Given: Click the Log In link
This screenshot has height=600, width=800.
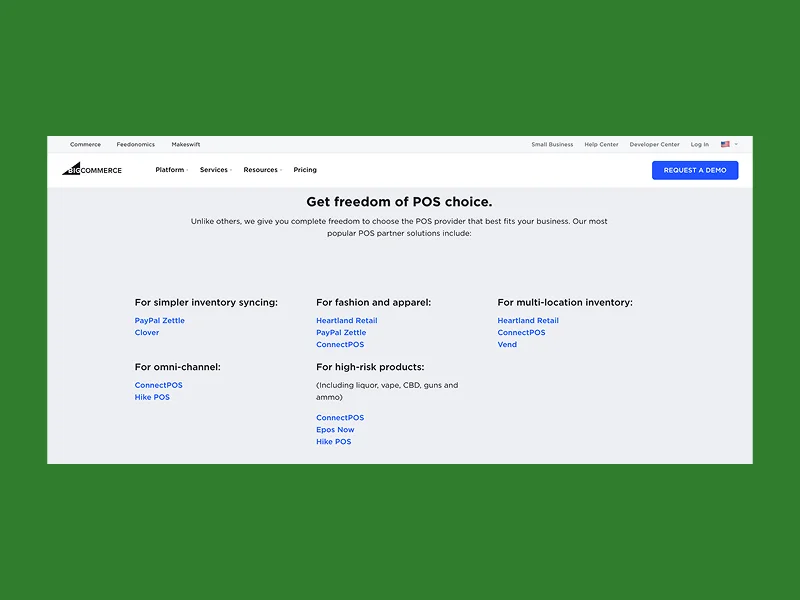Looking at the screenshot, I should [700, 145].
